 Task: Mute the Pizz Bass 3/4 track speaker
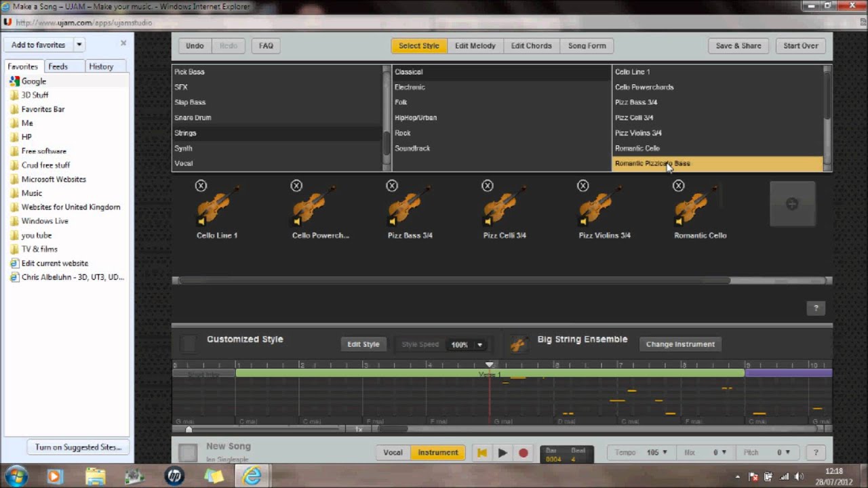pyautogui.click(x=393, y=221)
